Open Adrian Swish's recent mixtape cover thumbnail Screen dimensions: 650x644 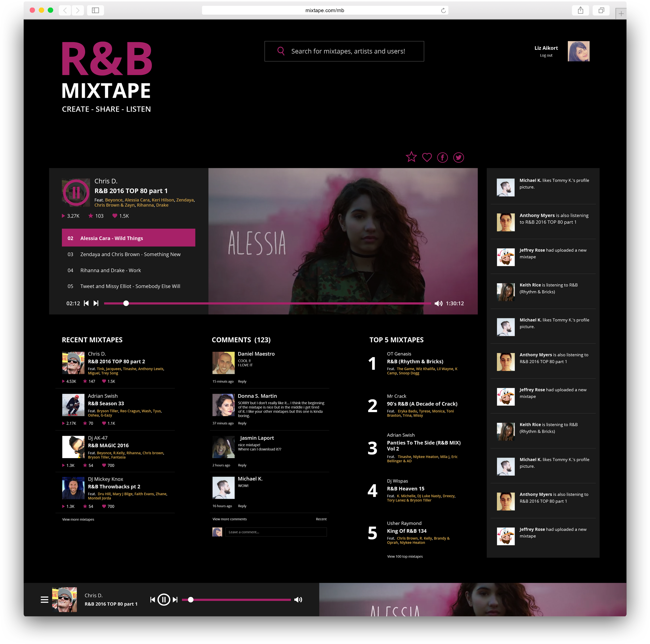coord(73,405)
